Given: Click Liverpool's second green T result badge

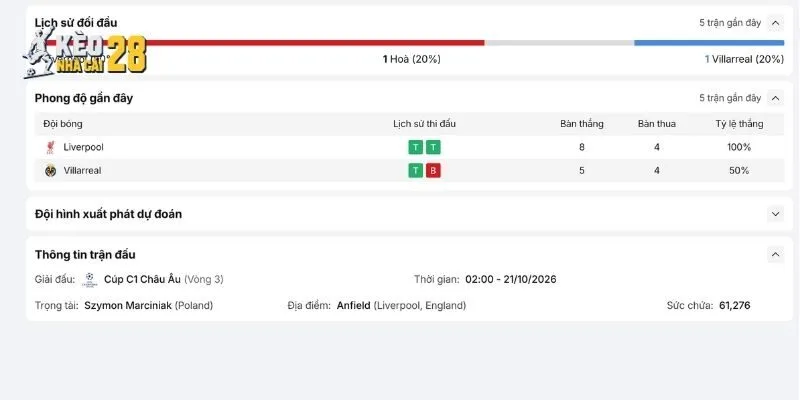Looking at the screenshot, I should tap(433, 147).
